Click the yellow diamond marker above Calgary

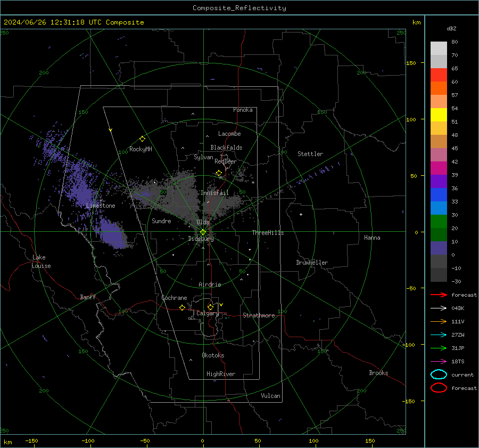coord(210,307)
